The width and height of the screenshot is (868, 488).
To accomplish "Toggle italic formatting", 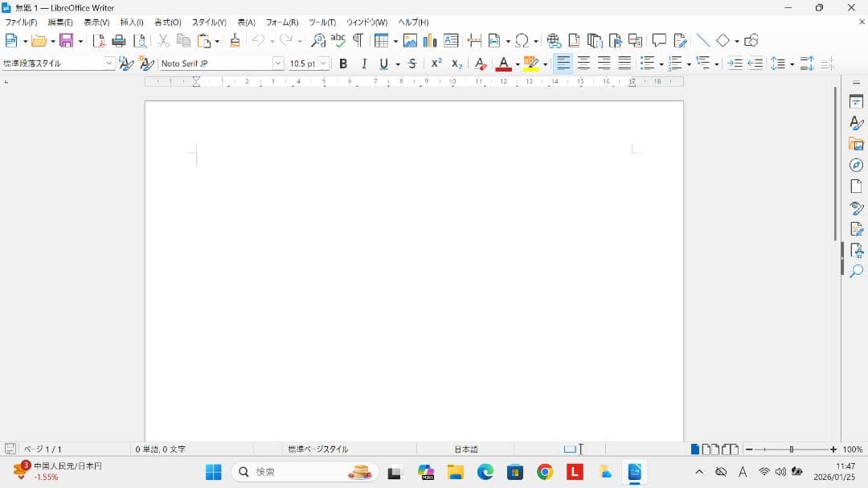I will [364, 64].
